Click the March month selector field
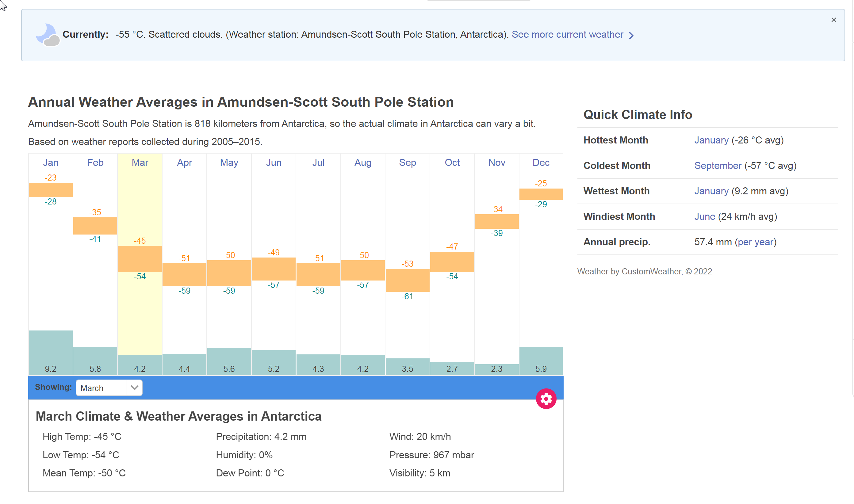The width and height of the screenshot is (854, 504). pos(109,388)
